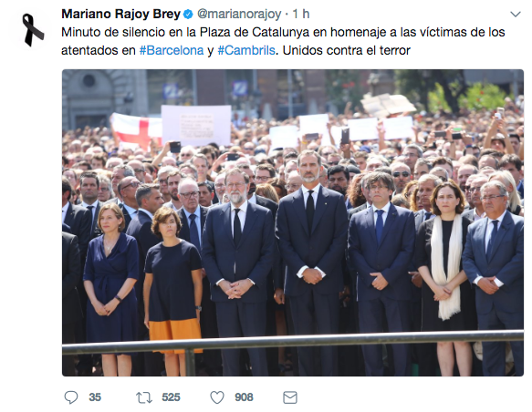532x412 pixels.
Task: Send via the envelope message icon
Action: [x=290, y=397]
